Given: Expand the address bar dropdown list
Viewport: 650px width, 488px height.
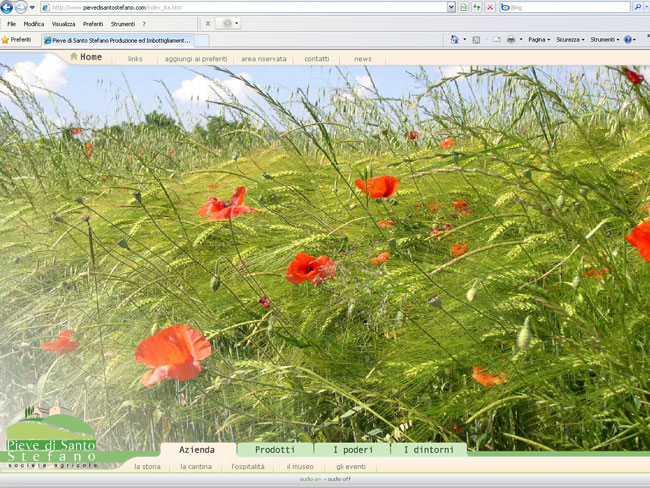Looking at the screenshot, I should [x=451, y=7].
